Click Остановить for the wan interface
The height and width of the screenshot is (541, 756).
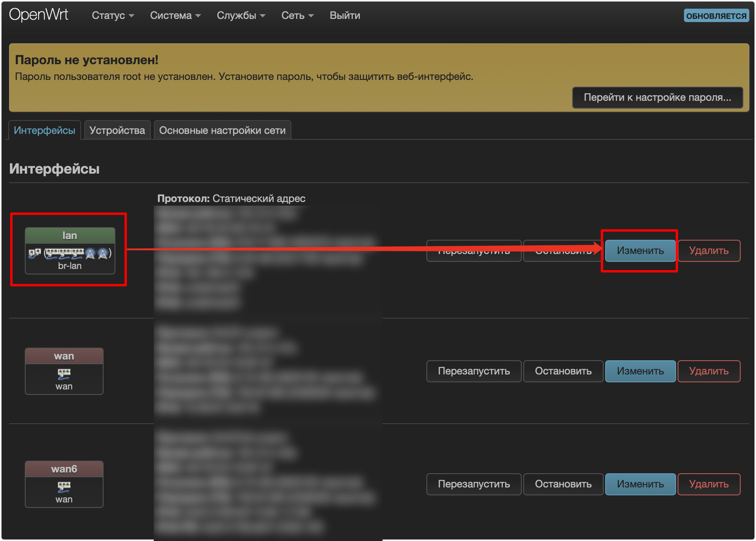tap(563, 371)
